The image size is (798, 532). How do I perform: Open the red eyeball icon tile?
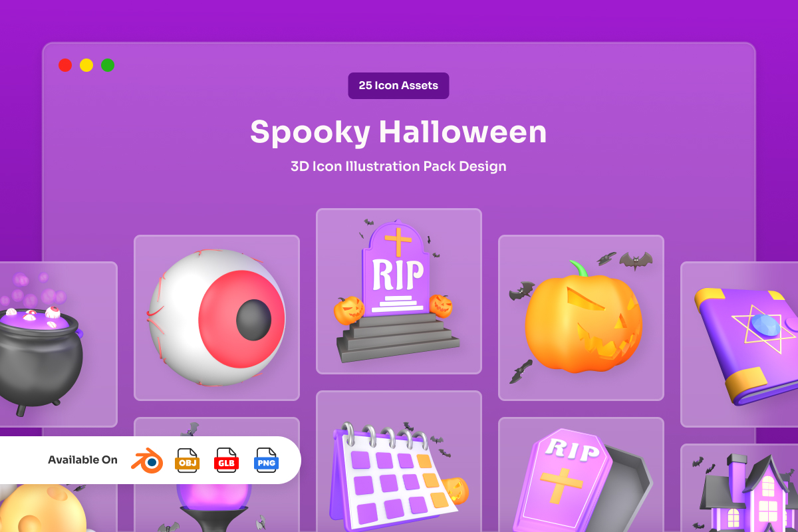point(217,318)
